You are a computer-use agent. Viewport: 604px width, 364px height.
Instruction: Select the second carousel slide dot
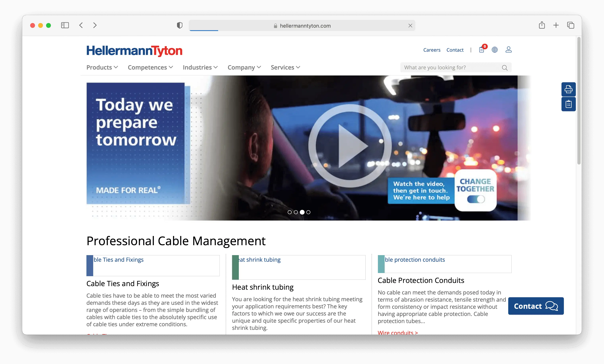tap(296, 212)
